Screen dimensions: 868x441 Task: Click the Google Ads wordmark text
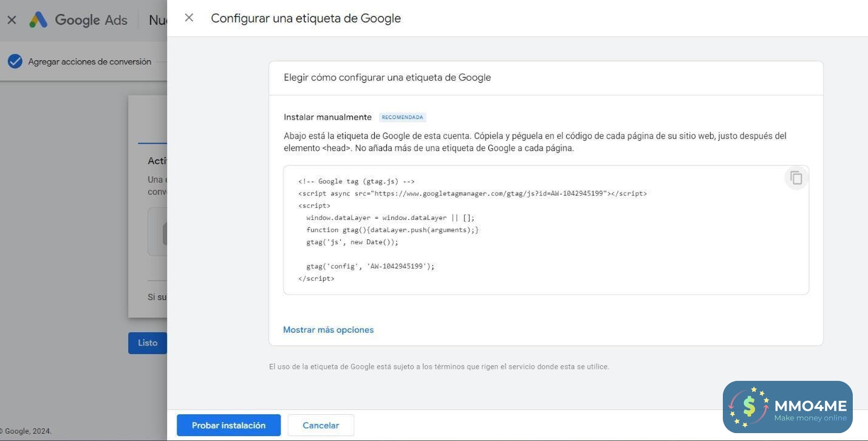[91, 20]
